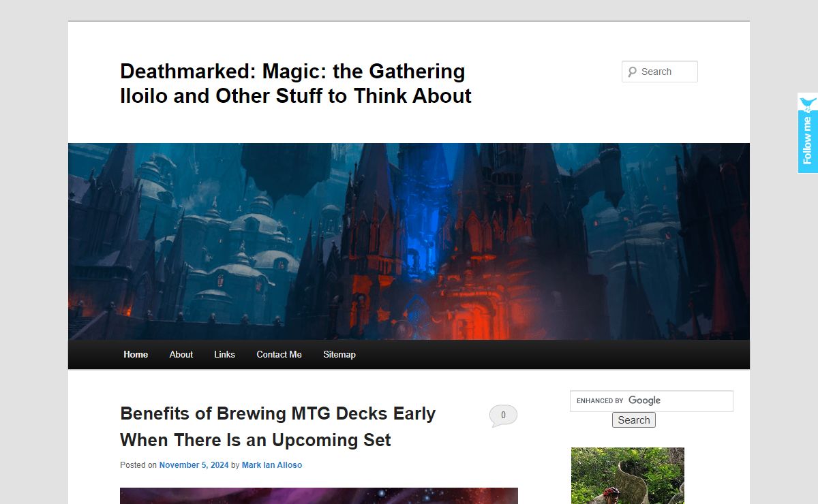The image size is (818, 504).
Task: Open the post's featured image
Action: point(319,496)
